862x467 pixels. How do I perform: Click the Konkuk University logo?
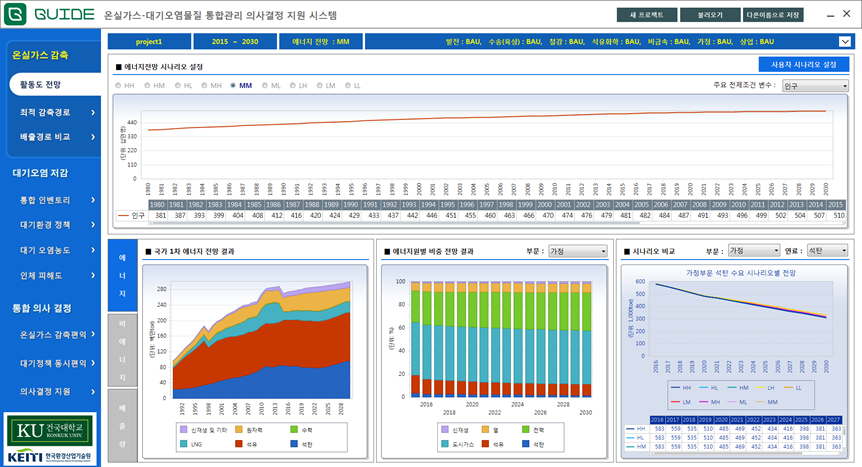(50, 431)
